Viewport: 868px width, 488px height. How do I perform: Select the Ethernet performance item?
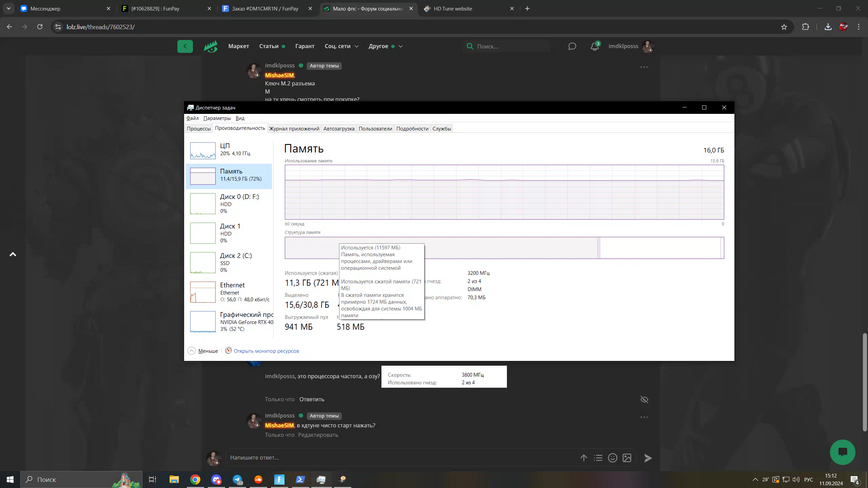(x=229, y=292)
